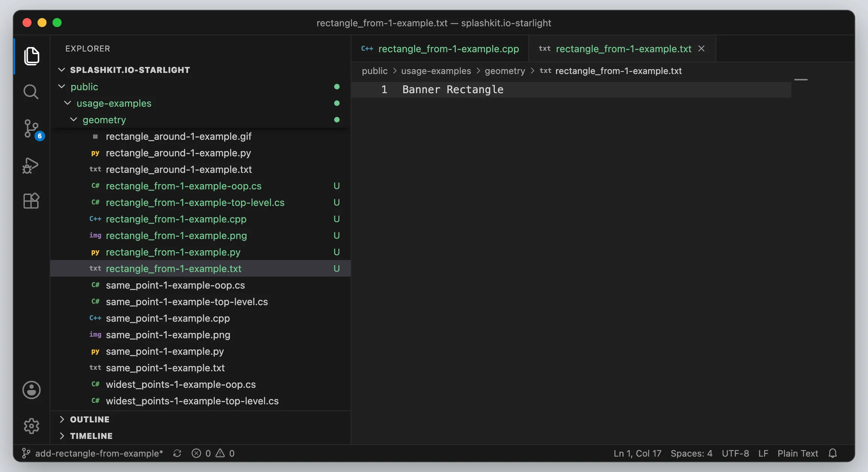The image size is (868, 472).
Task: Open rectangle_from-1-example.png in explorer
Action: [x=200, y=236]
